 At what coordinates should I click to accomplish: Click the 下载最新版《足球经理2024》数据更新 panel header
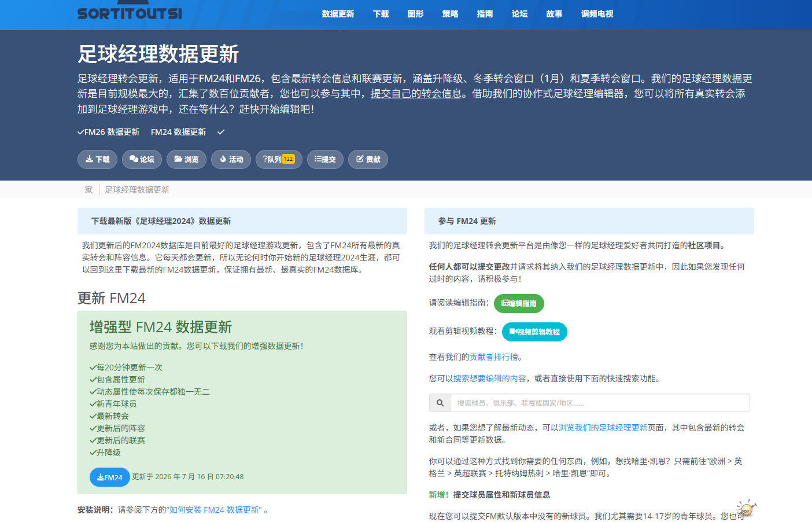point(242,221)
